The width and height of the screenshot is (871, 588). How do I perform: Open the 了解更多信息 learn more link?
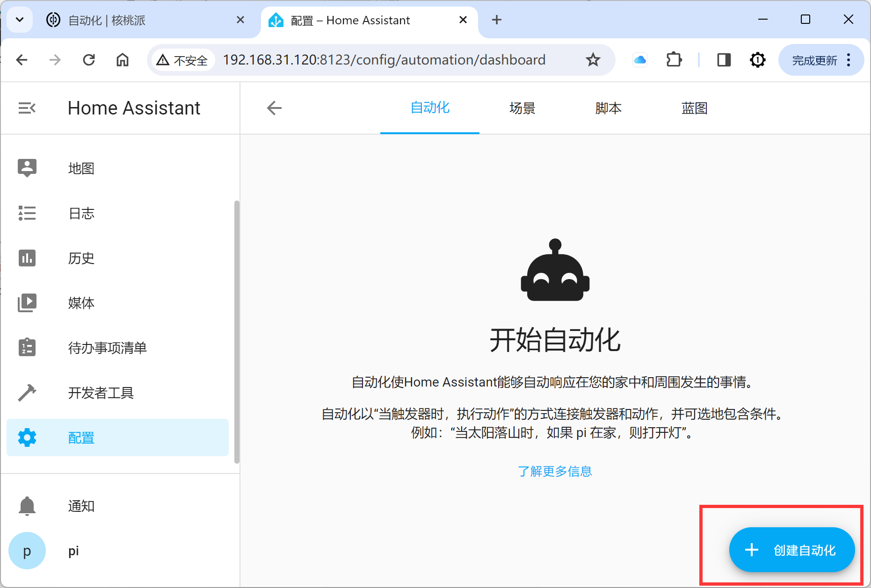[x=555, y=471]
